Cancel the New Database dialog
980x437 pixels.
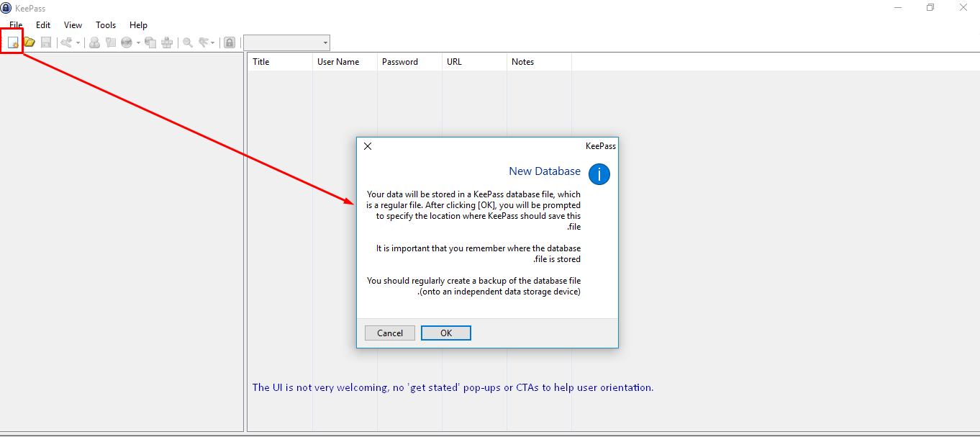pyautogui.click(x=390, y=333)
